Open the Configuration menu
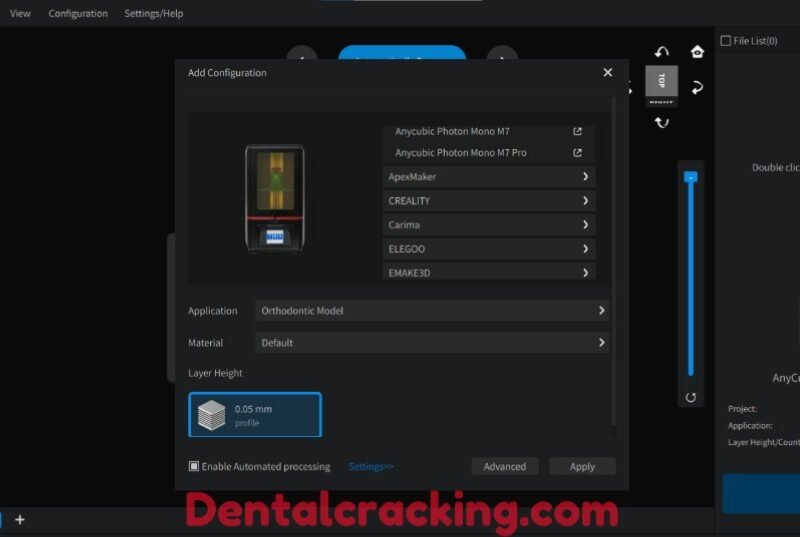Viewport: 800px width, 537px height. (78, 13)
